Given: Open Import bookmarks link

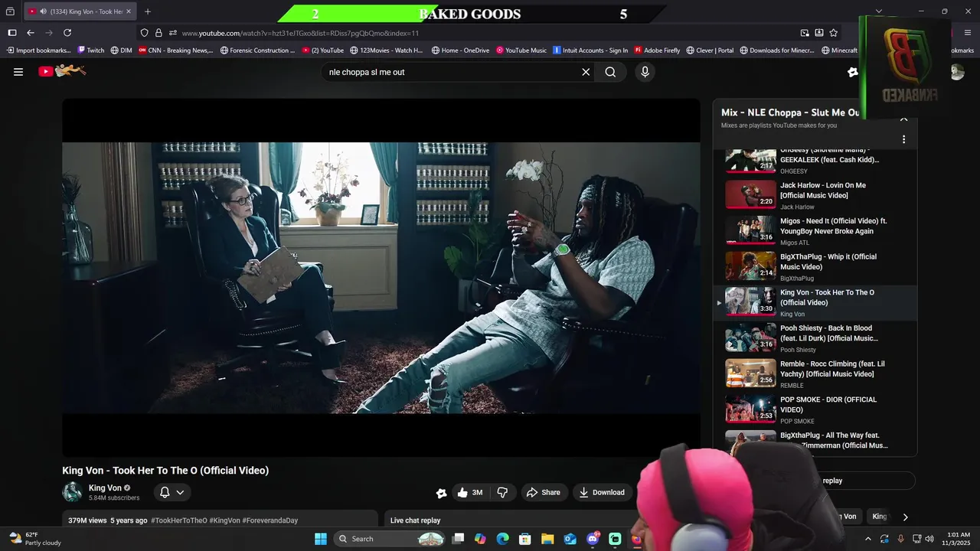Looking at the screenshot, I should 38,51.
